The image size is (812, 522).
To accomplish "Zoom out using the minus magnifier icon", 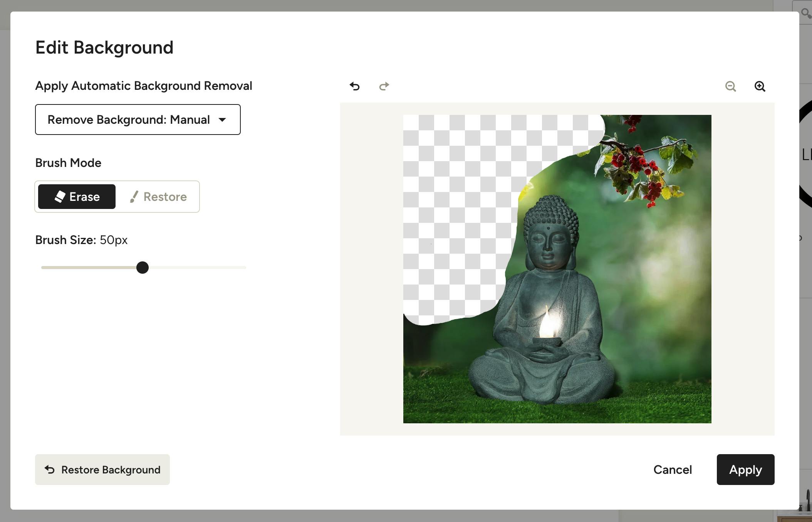I will click(730, 86).
